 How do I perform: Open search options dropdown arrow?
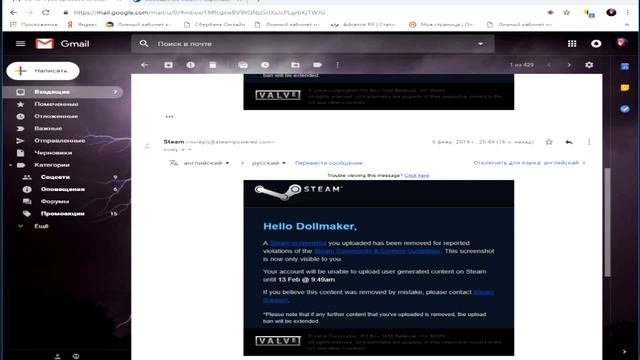(480, 44)
